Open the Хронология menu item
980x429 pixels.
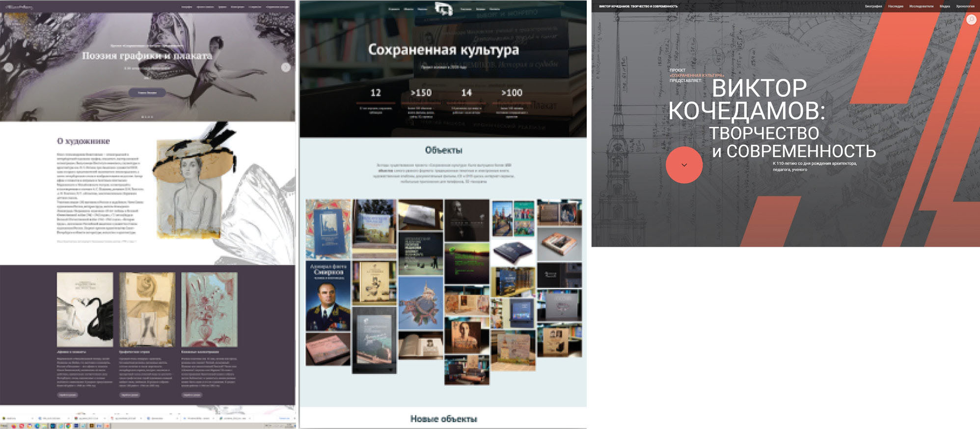(965, 6)
